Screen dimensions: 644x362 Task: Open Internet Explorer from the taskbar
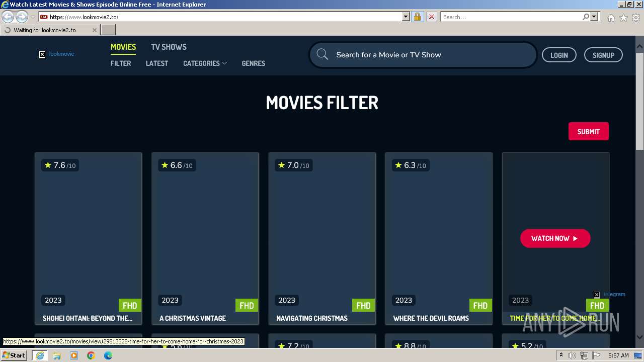click(x=39, y=355)
